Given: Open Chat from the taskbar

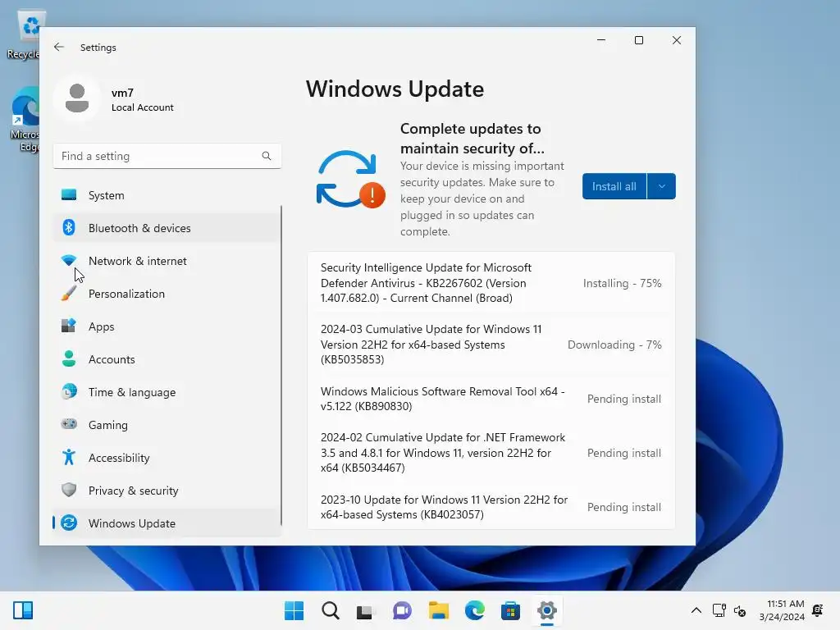Looking at the screenshot, I should click(x=402, y=610).
